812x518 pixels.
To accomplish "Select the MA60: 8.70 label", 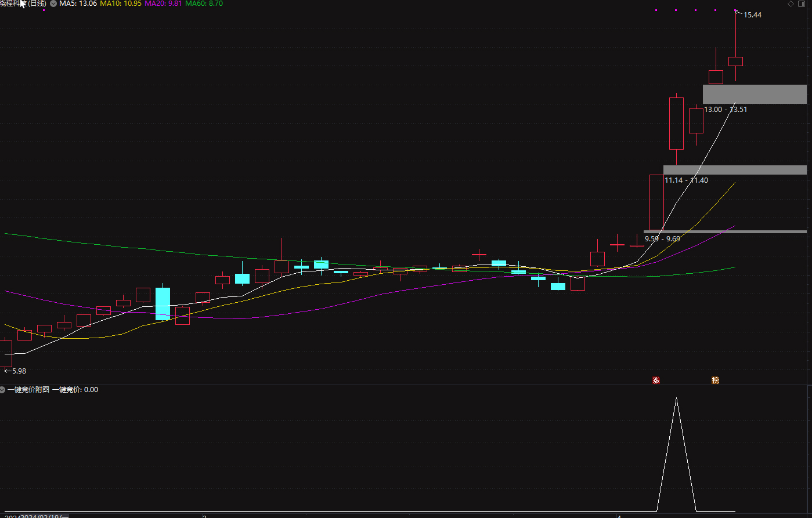I will pos(204,3).
